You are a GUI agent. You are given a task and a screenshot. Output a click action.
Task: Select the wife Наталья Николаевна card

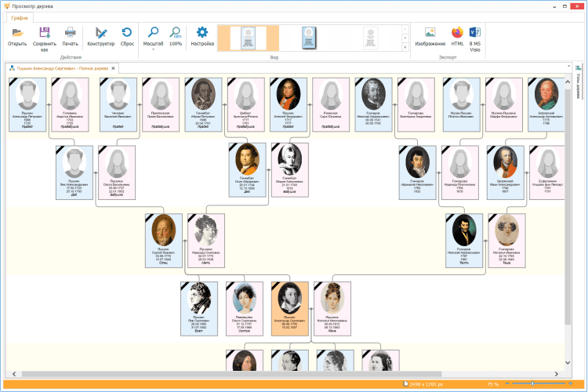332,309
